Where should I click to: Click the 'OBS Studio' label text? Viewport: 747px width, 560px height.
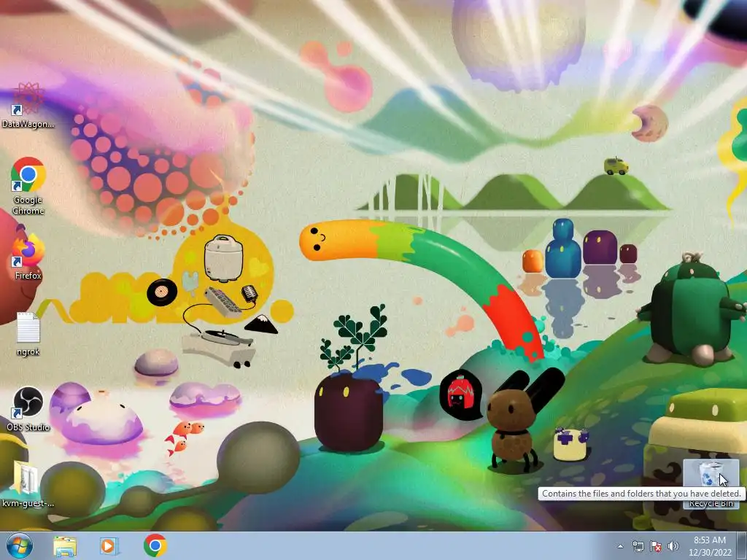(x=28, y=427)
